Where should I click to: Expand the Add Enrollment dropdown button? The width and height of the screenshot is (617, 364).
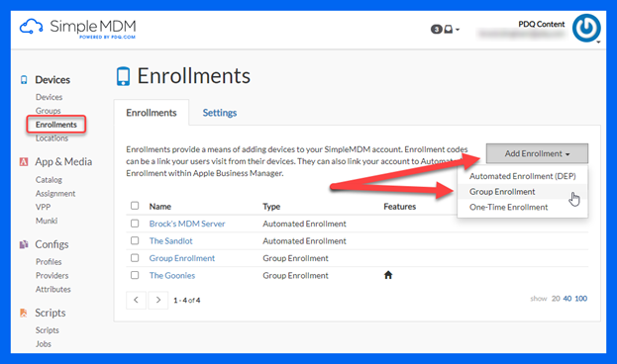tap(537, 153)
